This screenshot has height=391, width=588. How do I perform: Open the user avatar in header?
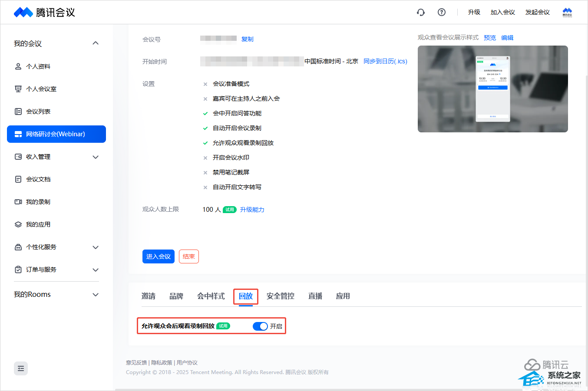pos(567,12)
